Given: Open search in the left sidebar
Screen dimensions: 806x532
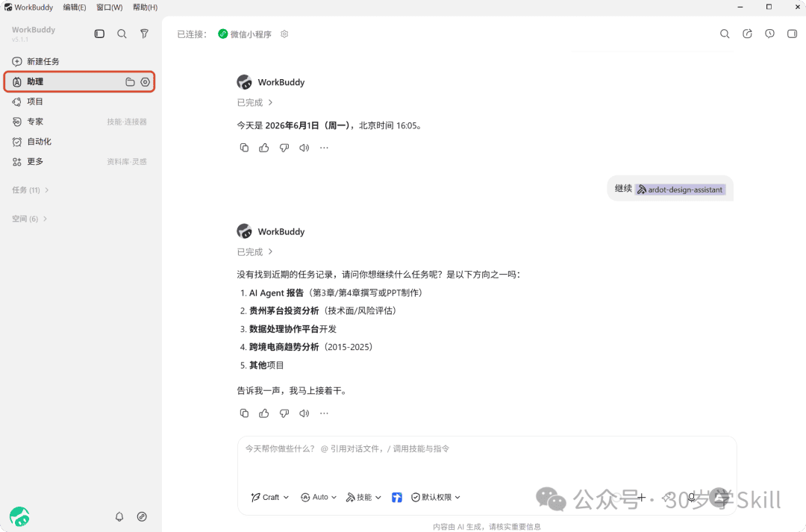Looking at the screenshot, I should (x=122, y=34).
